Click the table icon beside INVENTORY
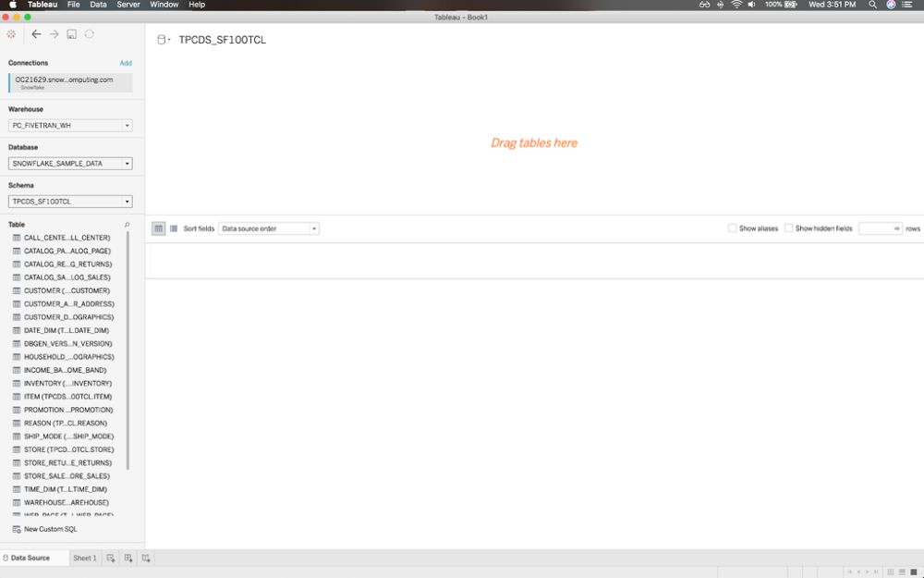The width and height of the screenshot is (924, 578). pyautogui.click(x=17, y=384)
